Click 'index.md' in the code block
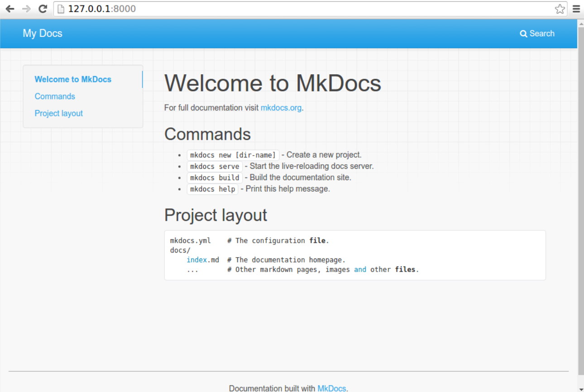 pyautogui.click(x=203, y=260)
